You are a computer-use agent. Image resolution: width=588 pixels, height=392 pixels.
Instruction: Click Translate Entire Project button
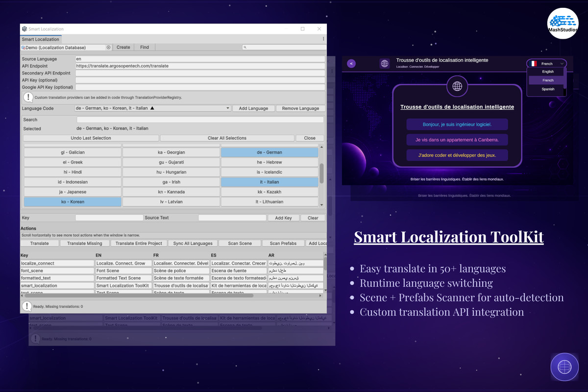tap(139, 244)
